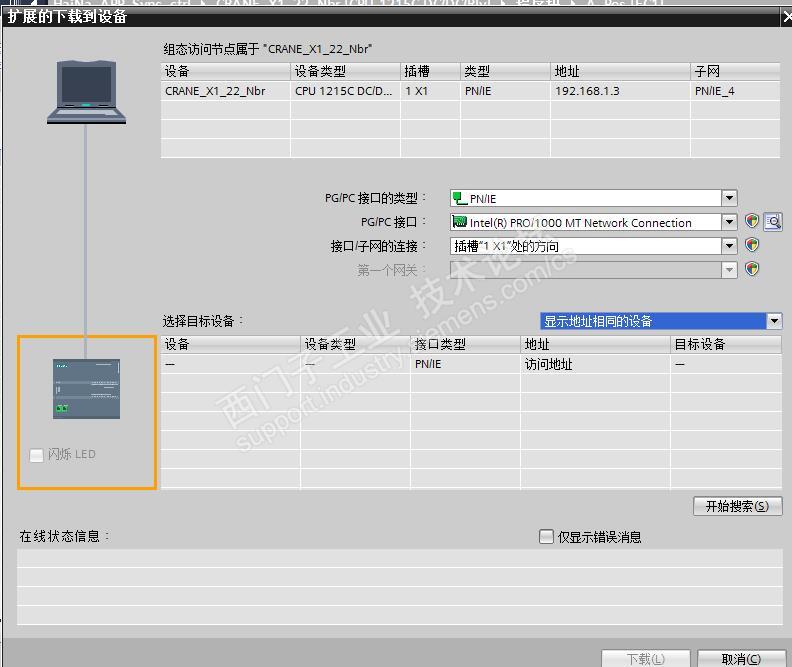The height and width of the screenshot is (667, 792).
Task: Click the green PN/IE icon in interface type box
Action: 459,198
